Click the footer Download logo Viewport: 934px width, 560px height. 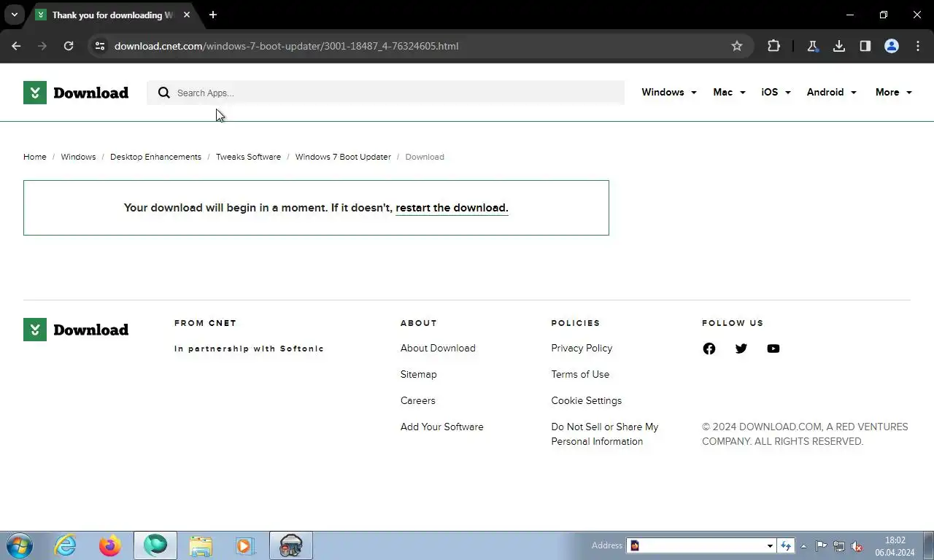(76, 330)
